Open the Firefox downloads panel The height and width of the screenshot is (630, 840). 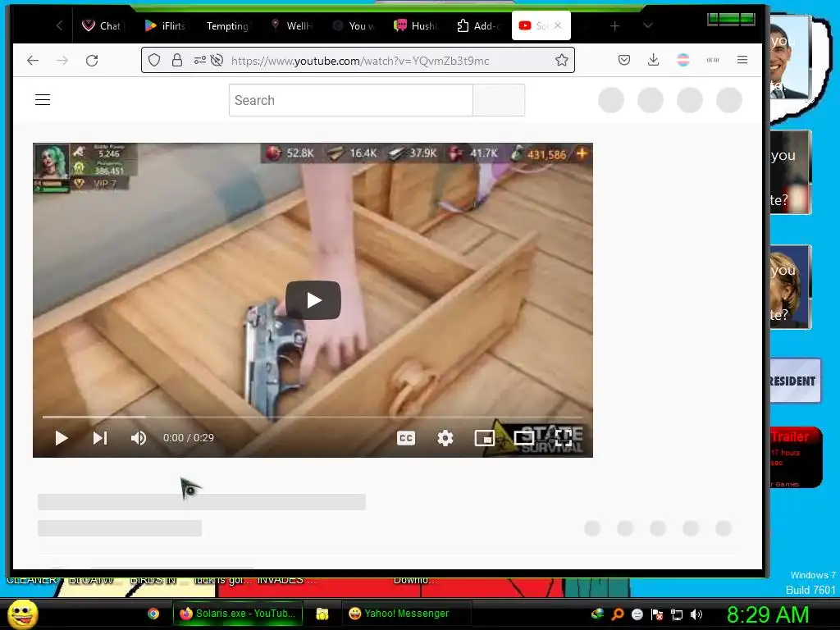coord(653,60)
